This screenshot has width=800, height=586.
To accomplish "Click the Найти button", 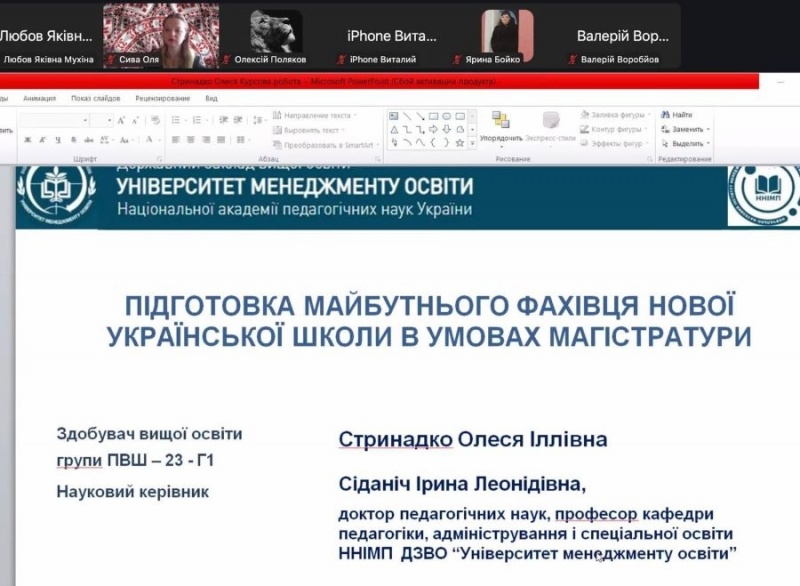I will click(681, 115).
